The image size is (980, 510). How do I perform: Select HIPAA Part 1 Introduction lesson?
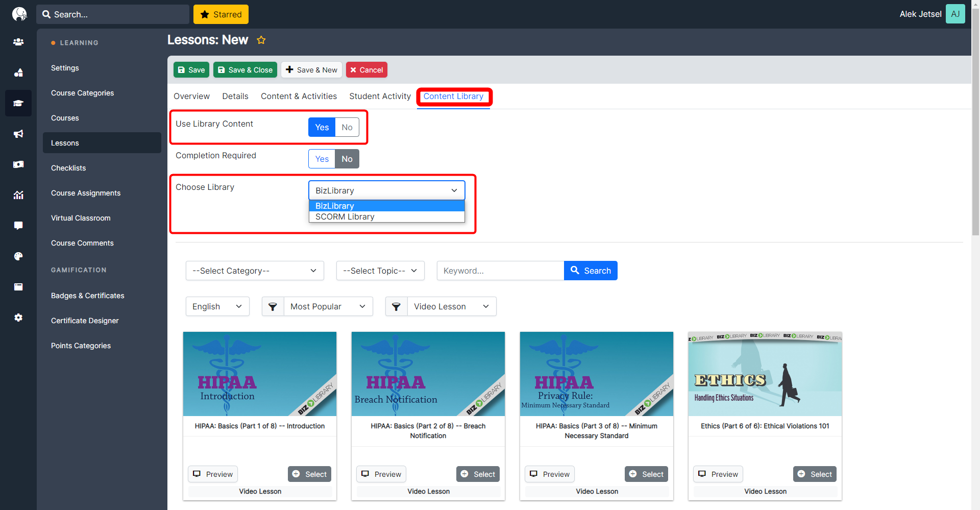pyautogui.click(x=309, y=474)
